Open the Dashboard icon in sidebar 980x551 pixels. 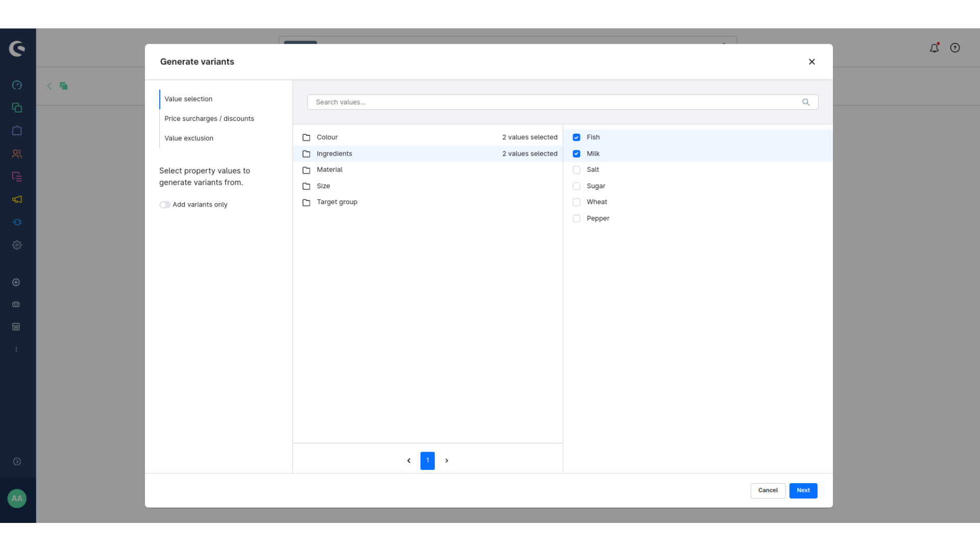[17, 85]
